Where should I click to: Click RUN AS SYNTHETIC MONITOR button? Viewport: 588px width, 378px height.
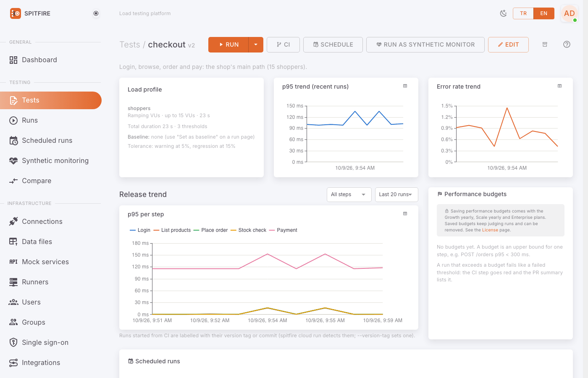425,45
